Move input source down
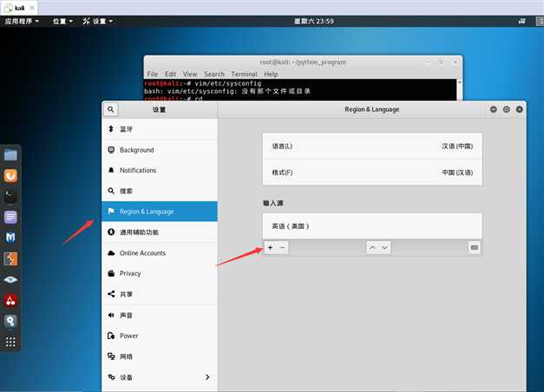The image size is (544, 392). (x=384, y=247)
